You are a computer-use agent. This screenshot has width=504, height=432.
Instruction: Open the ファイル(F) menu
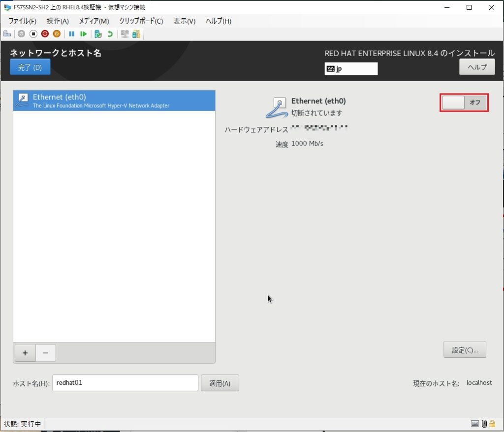[x=23, y=21]
